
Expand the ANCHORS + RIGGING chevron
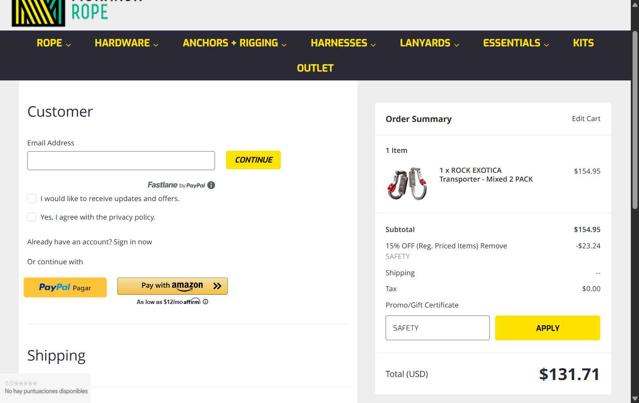284,44
